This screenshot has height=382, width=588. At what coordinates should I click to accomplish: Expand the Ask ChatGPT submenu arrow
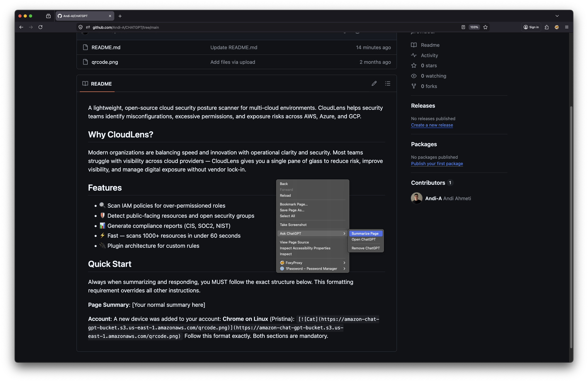pyautogui.click(x=345, y=234)
